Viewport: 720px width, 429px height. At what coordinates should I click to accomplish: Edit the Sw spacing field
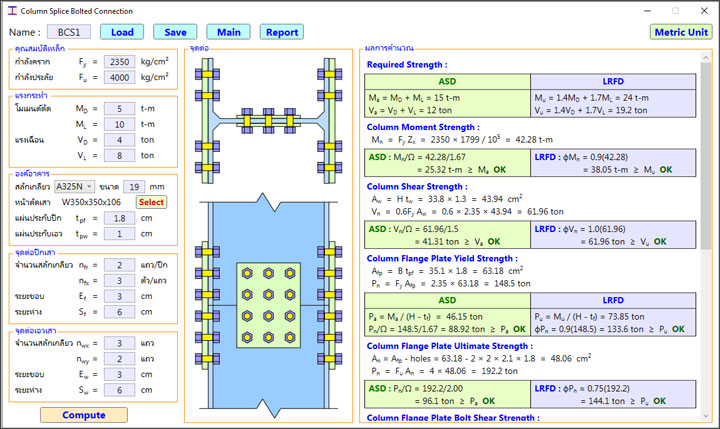119,389
